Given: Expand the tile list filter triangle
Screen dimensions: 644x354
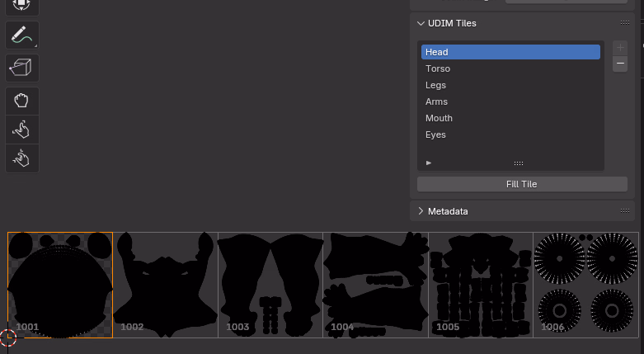Looking at the screenshot, I should tap(429, 163).
